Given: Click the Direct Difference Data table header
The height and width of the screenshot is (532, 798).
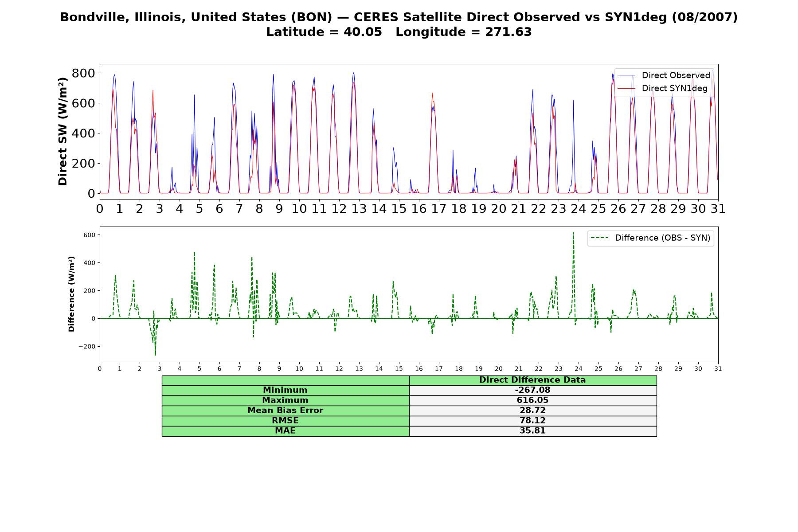Looking at the screenshot, I should (532, 380).
